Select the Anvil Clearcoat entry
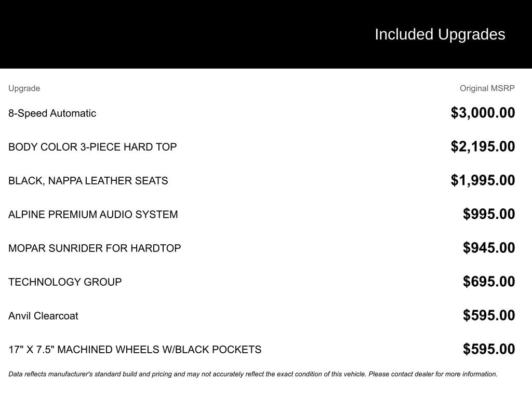Viewport: 532px width, 399px height. (43, 316)
